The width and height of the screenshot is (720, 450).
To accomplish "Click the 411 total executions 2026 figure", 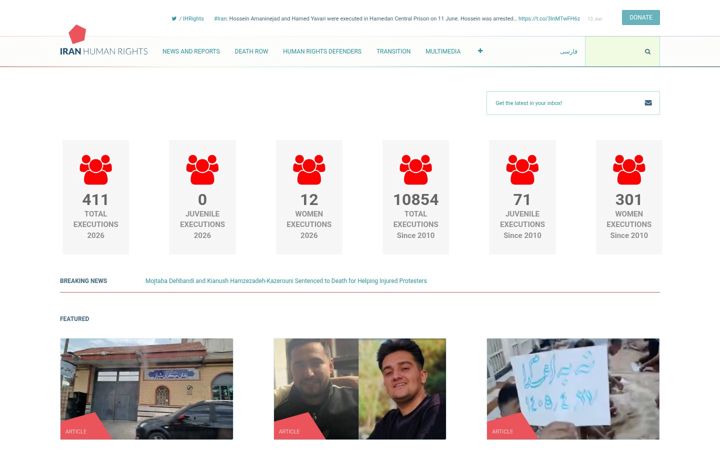I will pyautogui.click(x=96, y=200).
